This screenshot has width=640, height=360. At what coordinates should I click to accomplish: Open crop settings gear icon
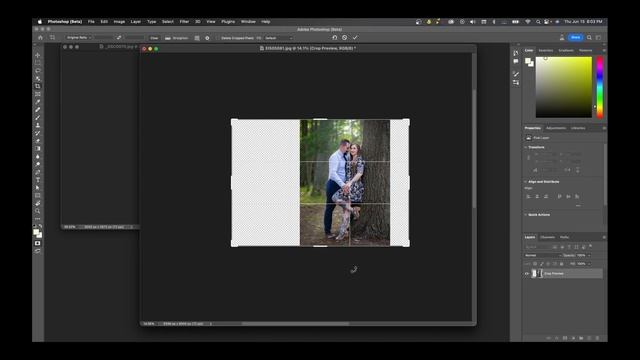(x=207, y=38)
